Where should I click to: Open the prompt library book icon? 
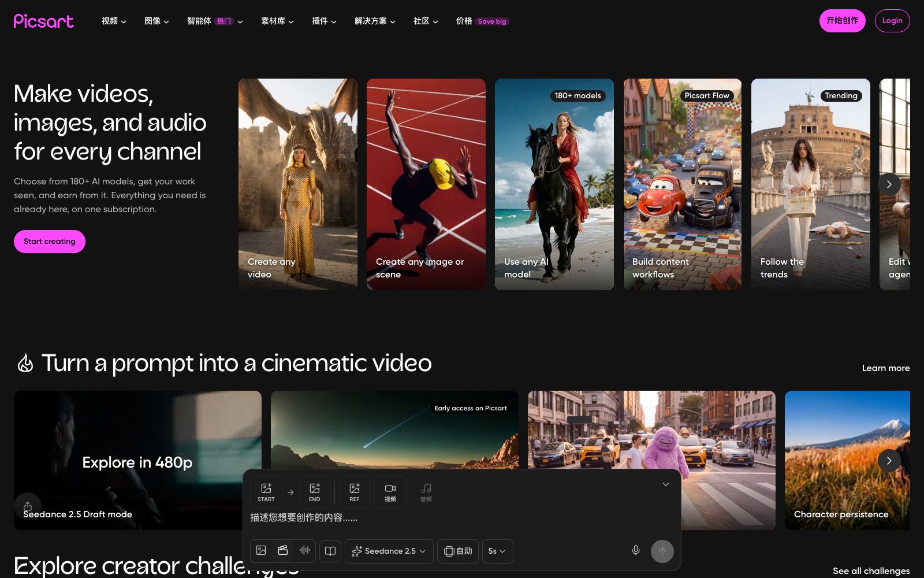pos(330,551)
